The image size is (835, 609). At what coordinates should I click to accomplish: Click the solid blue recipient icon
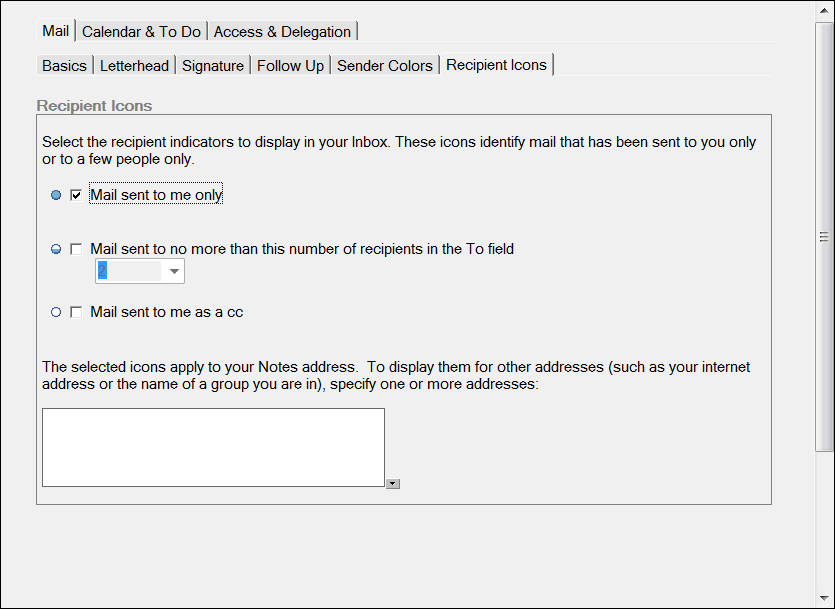click(x=56, y=195)
